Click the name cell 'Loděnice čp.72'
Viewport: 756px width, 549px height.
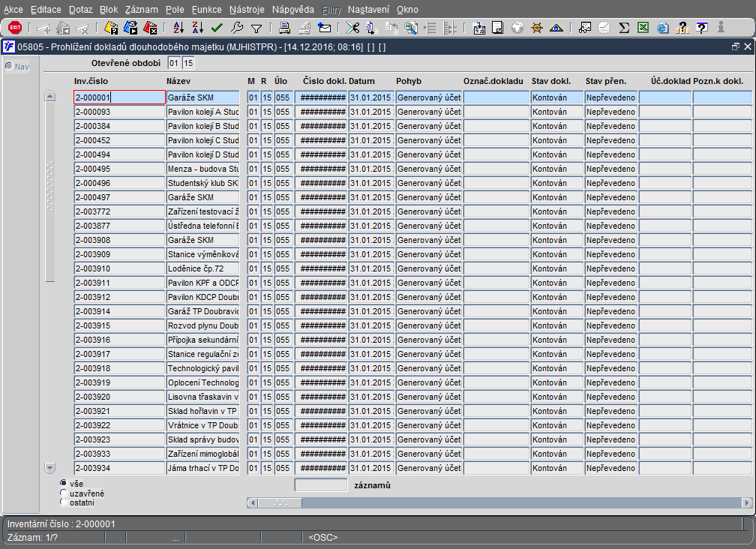(x=202, y=268)
